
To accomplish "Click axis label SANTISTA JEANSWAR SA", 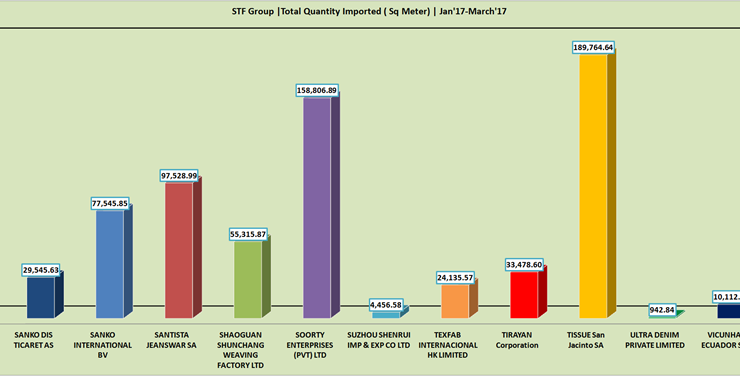I will tap(172, 340).
